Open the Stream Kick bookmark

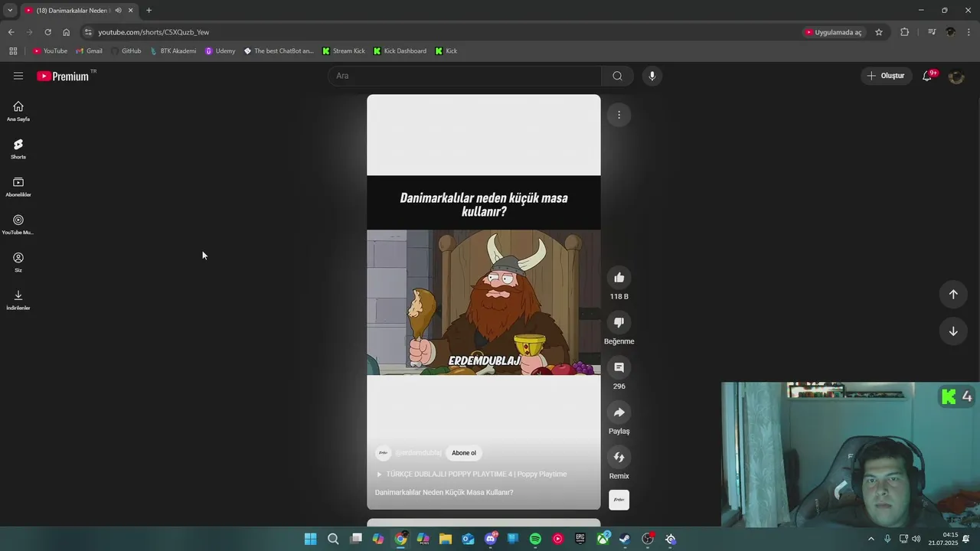tap(344, 51)
